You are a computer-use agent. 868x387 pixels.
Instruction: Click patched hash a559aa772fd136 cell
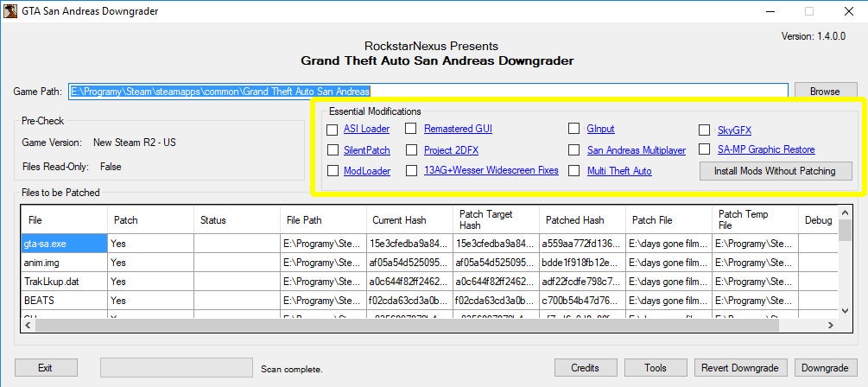pyautogui.click(x=582, y=243)
